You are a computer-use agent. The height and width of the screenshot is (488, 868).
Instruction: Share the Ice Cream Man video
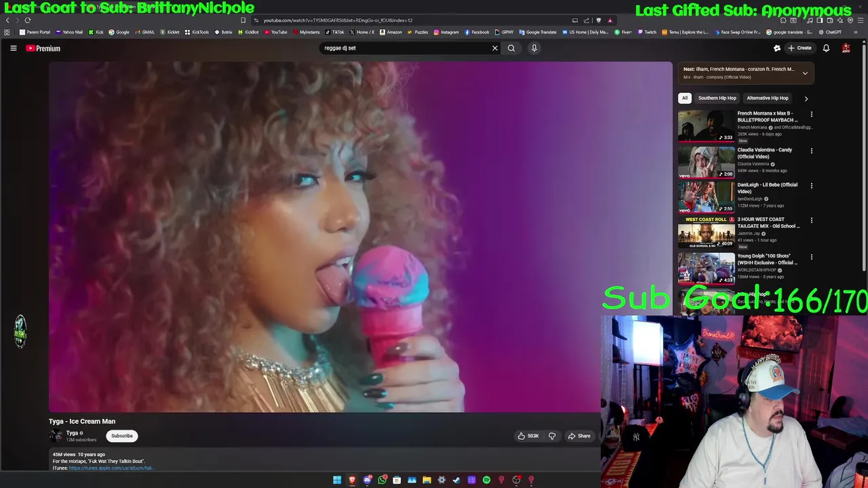tap(579, 436)
